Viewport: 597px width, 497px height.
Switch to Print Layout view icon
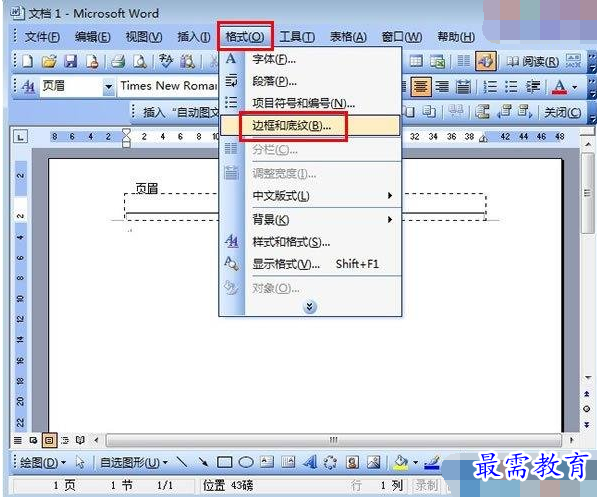tap(49, 440)
